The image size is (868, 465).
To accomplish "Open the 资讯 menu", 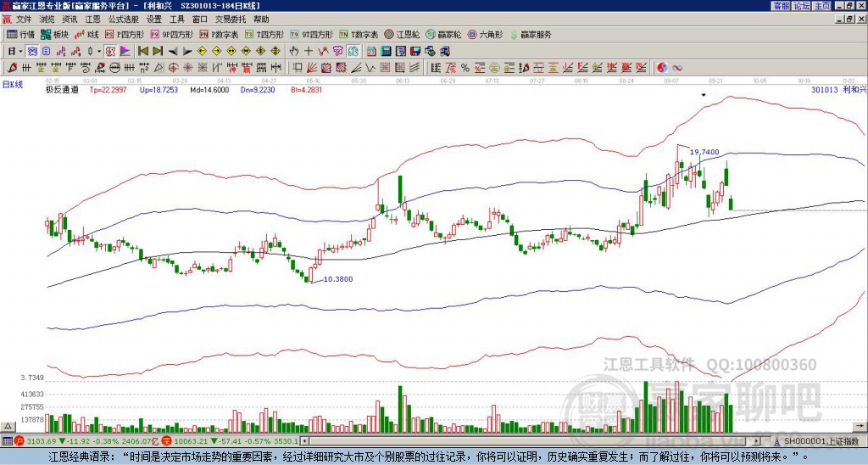I will pyautogui.click(x=70, y=20).
